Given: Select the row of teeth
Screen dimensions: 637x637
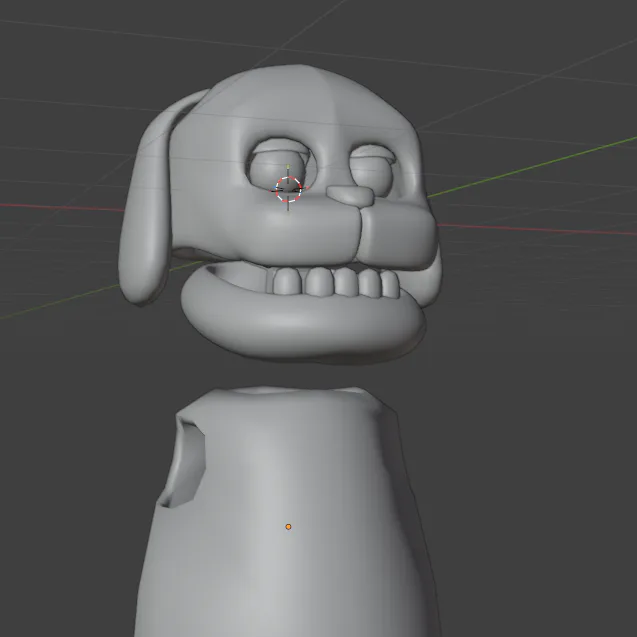Looking at the screenshot, I should click(334, 283).
